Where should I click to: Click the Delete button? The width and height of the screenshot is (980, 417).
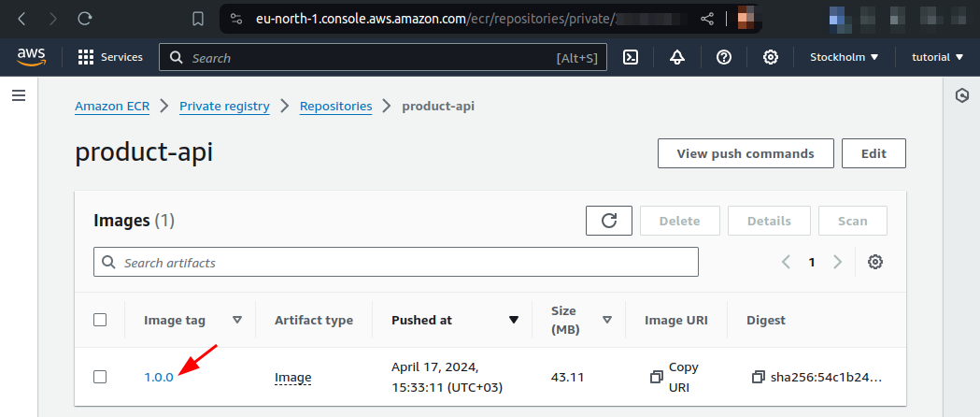[x=680, y=221]
